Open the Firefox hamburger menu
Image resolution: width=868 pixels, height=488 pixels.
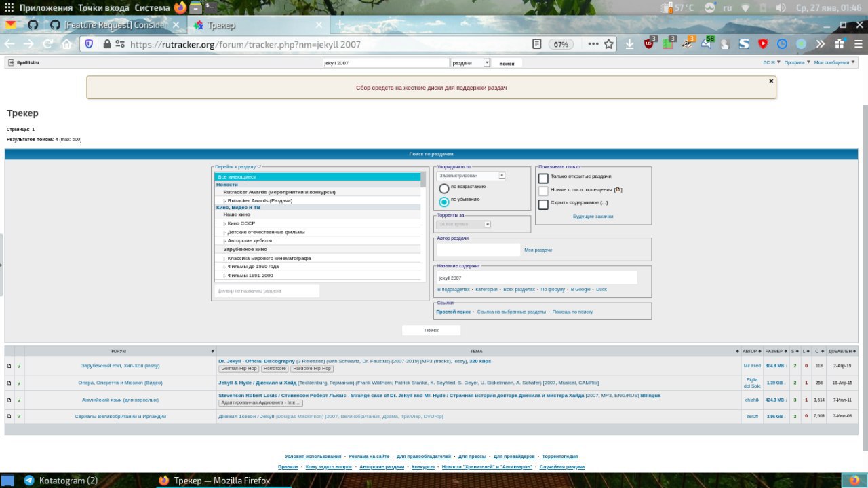857,44
